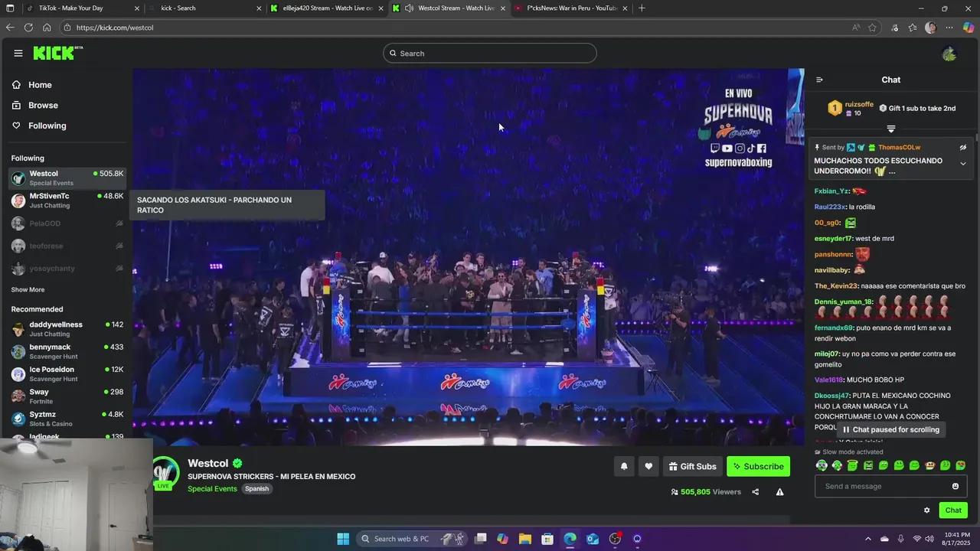Open bennymack recommended channel
Image resolution: width=980 pixels, height=551 pixels.
point(67,351)
